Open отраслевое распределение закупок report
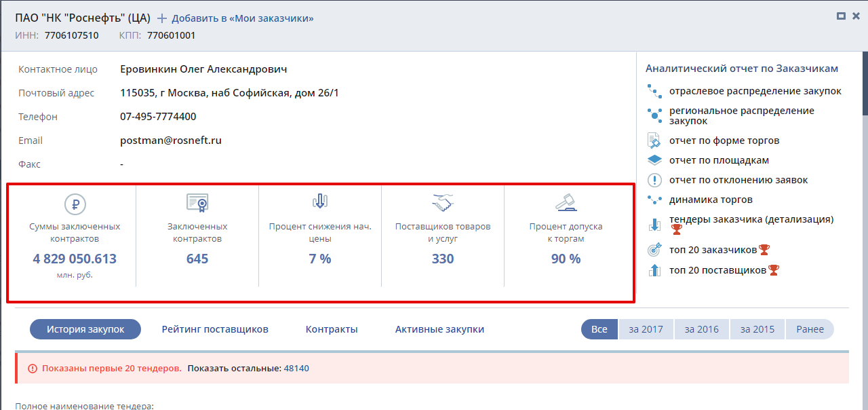Screen dimensions: 868x410 point(755,91)
